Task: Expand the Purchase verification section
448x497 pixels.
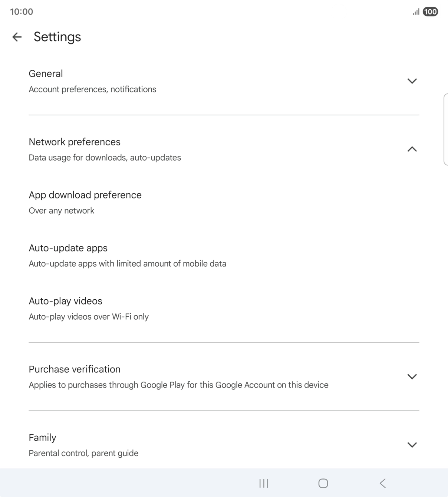Action: tap(412, 376)
